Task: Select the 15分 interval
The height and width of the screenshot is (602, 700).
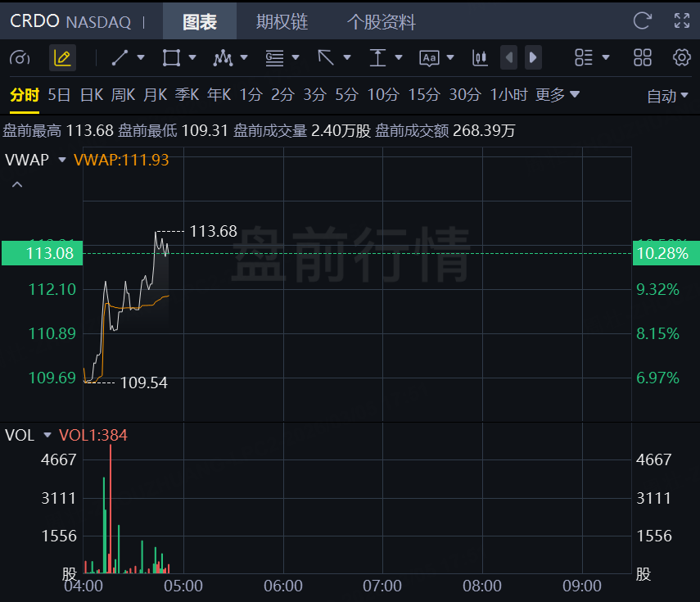Action: tap(424, 95)
